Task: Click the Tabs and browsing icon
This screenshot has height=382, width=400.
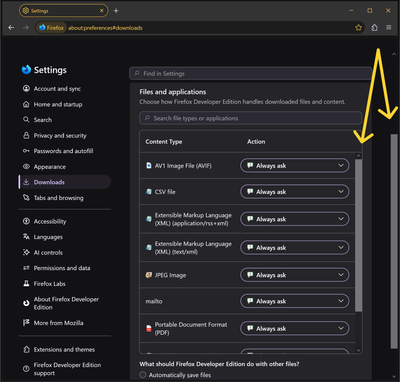Action: tap(26, 198)
